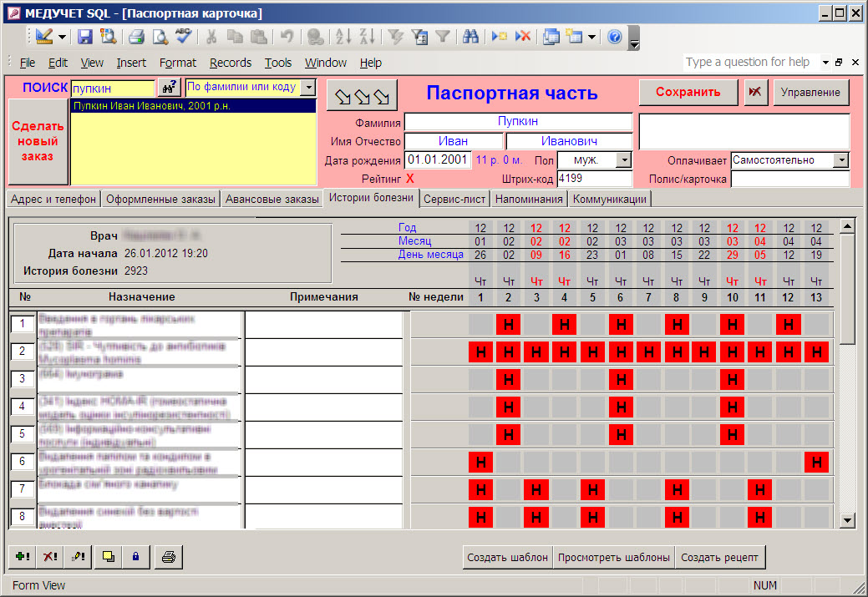Click printer icon in bottom button row
This screenshot has width=868, height=597.
tap(169, 557)
